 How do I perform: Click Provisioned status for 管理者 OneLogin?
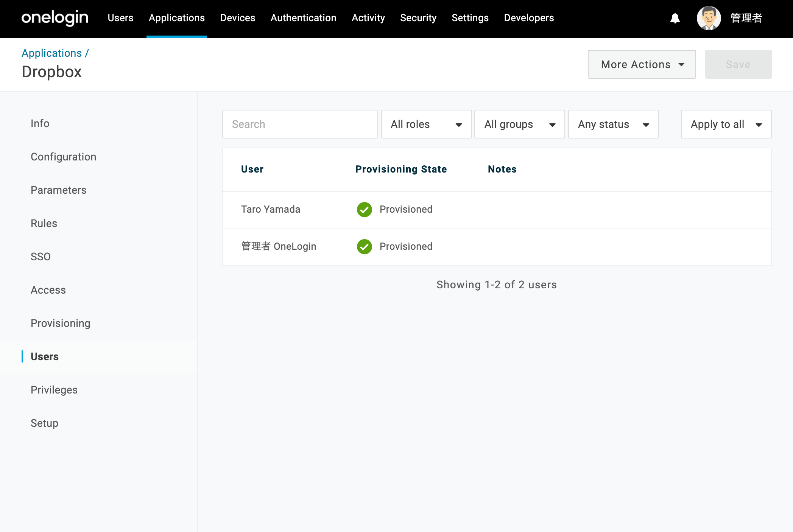click(406, 246)
